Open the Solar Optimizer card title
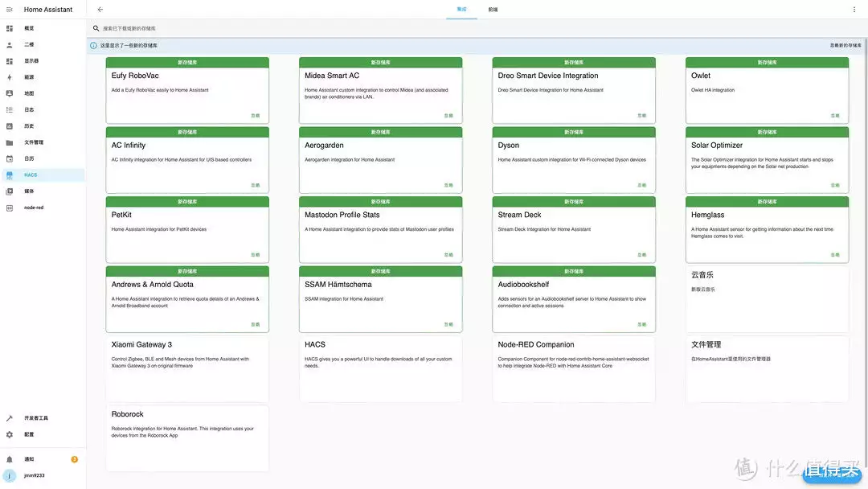868x489 pixels. tap(716, 146)
